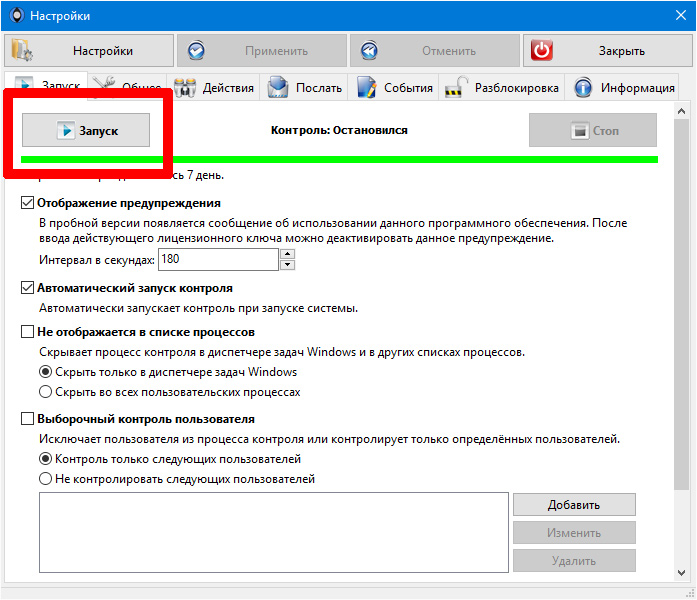Increase interval with the up spinner arrow
Viewport: 697px width, 600px height.
[x=288, y=254]
